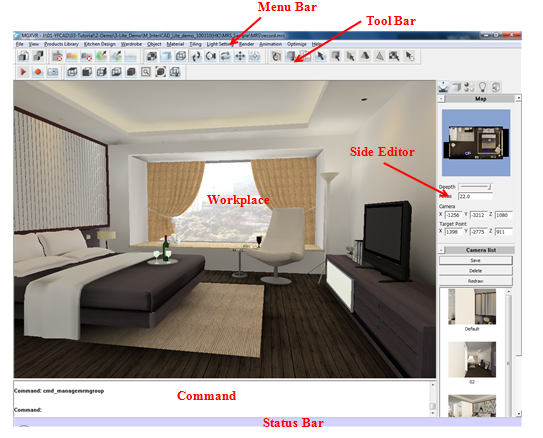Select the arrow pointer select tool
Viewport: 543px width, 438px height.
tap(320, 56)
